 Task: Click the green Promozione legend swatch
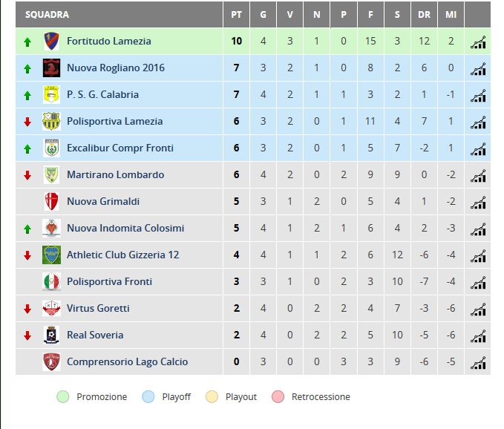pyautogui.click(x=63, y=396)
